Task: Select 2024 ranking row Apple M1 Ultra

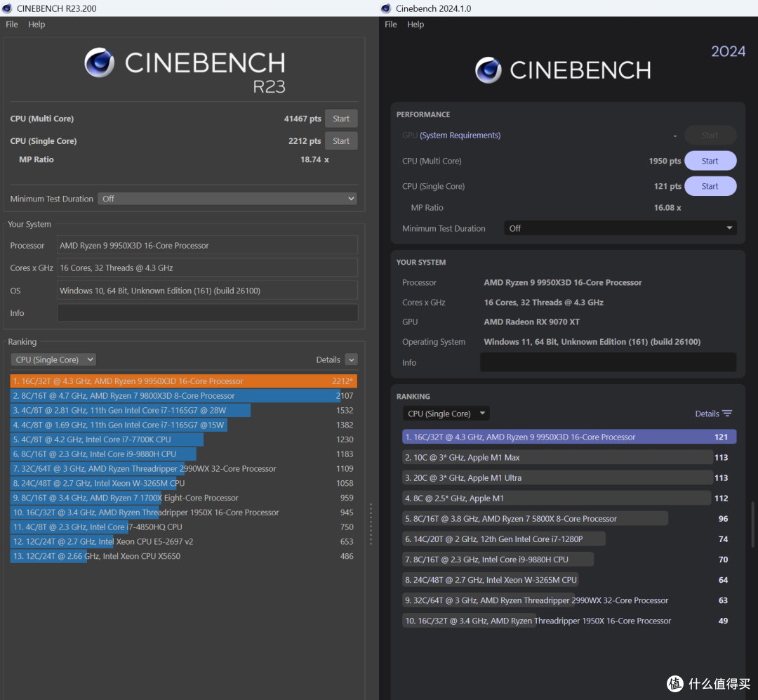Action: (x=569, y=477)
